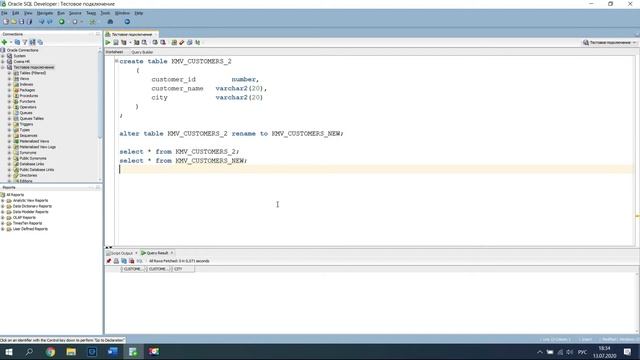Click the SQL History icon in worksheet toolbar
Image resolution: width=640 pixels, height=360 pixels.
[x=189, y=42]
